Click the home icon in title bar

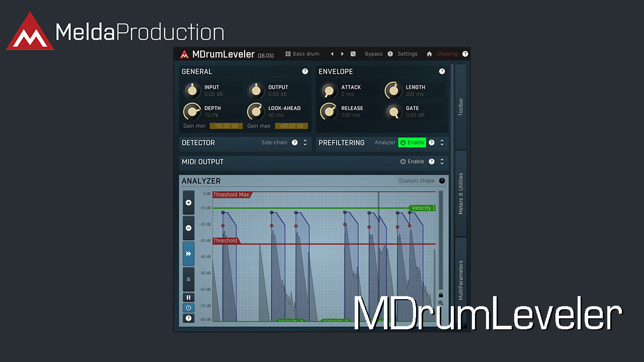coord(429,54)
